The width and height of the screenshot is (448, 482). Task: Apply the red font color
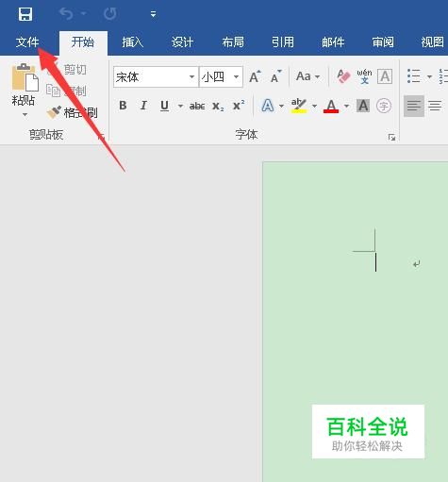331,106
